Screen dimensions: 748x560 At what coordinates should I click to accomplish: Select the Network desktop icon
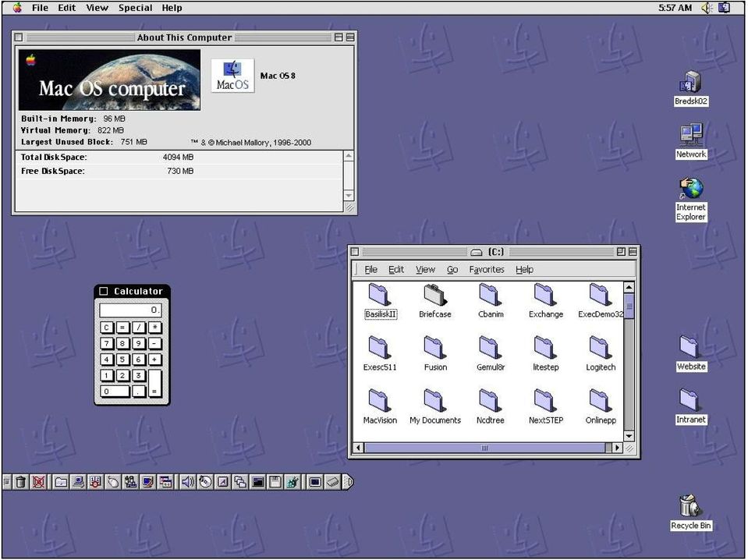coord(690,140)
